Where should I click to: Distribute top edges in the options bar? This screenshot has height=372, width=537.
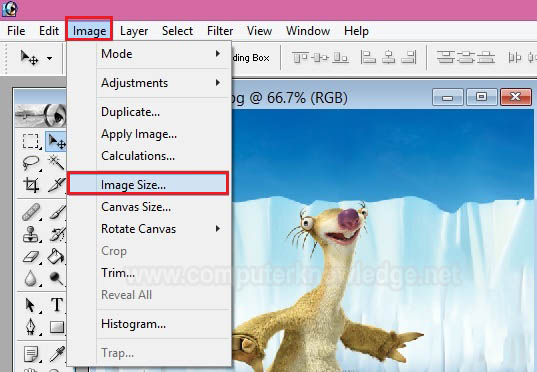[x=446, y=57]
